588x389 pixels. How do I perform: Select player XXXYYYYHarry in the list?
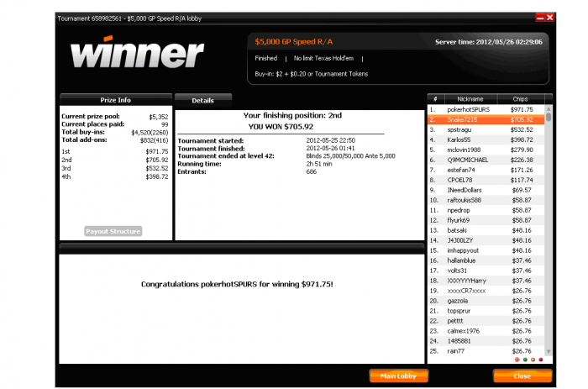click(486, 281)
